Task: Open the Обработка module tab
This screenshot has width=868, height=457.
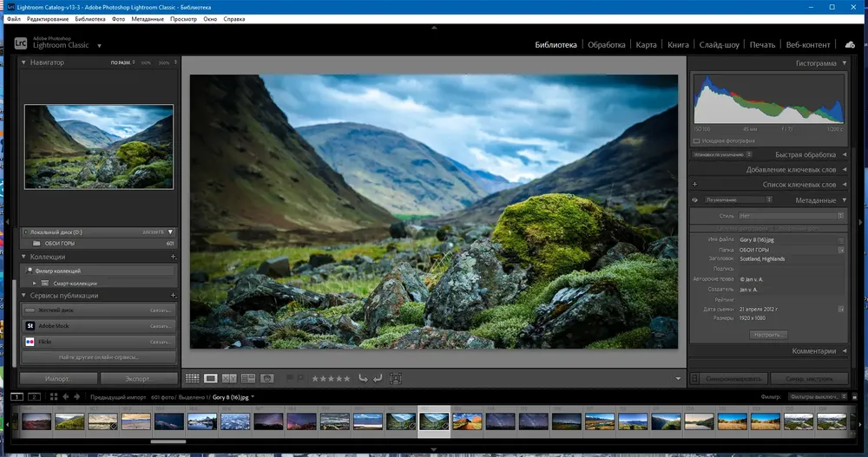Action: tap(606, 44)
